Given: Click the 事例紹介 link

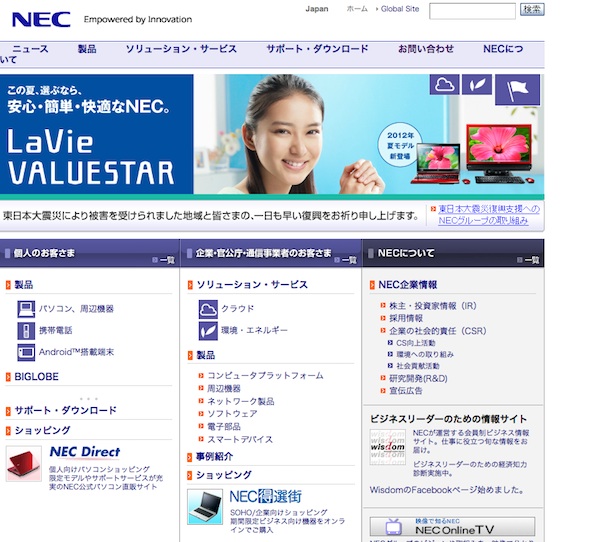Looking at the screenshot, I should click(215, 457).
